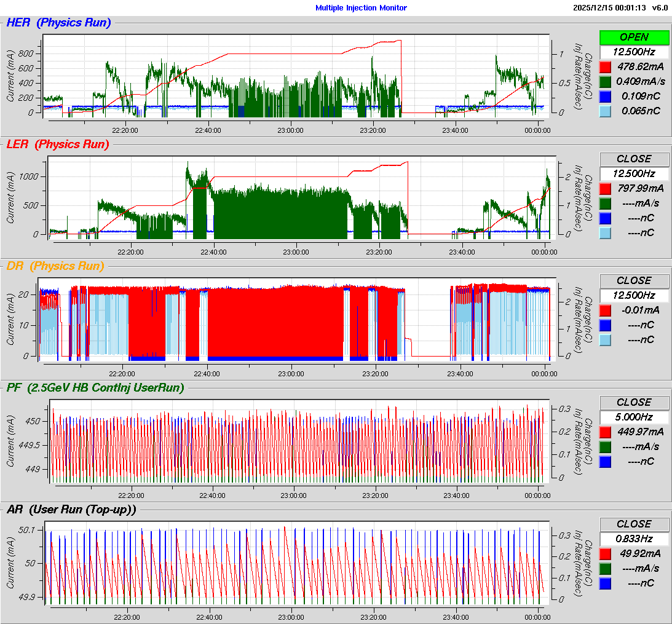Click the red swatch beside 797.99mA in LER
The width and height of the screenshot is (672, 624).
pyautogui.click(x=606, y=188)
